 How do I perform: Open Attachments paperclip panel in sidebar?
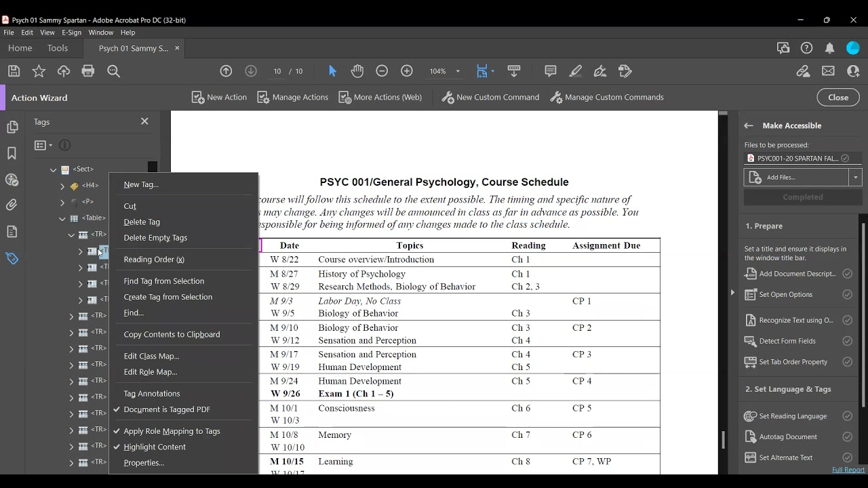[x=12, y=205]
